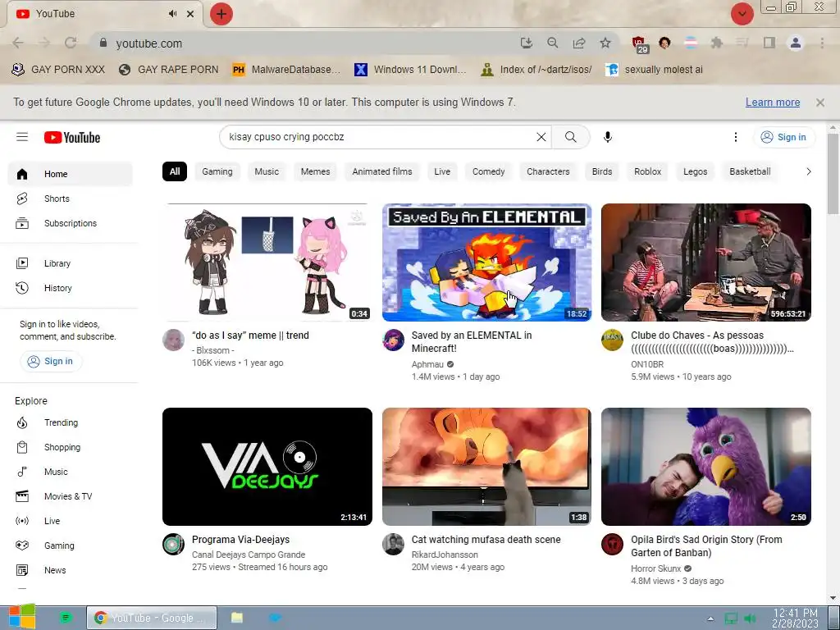Screen dimensions: 840x630
Task: Open the Aphmau channel avatar
Action: coord(393,340)
